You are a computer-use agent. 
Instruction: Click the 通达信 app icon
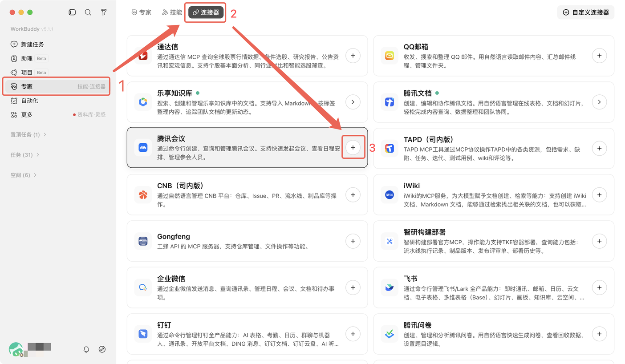pos(143,56)
